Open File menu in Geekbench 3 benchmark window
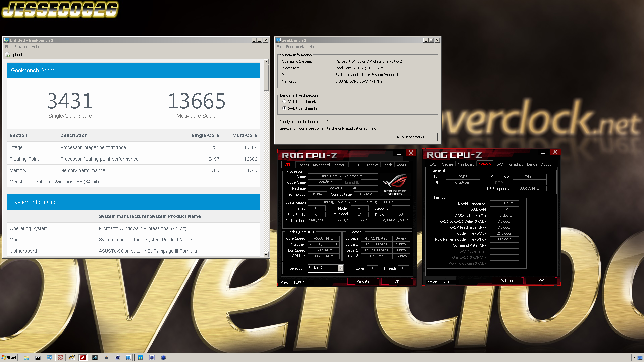Image resolution: width=644 pixels, height=362 pixels. [279, 47]
